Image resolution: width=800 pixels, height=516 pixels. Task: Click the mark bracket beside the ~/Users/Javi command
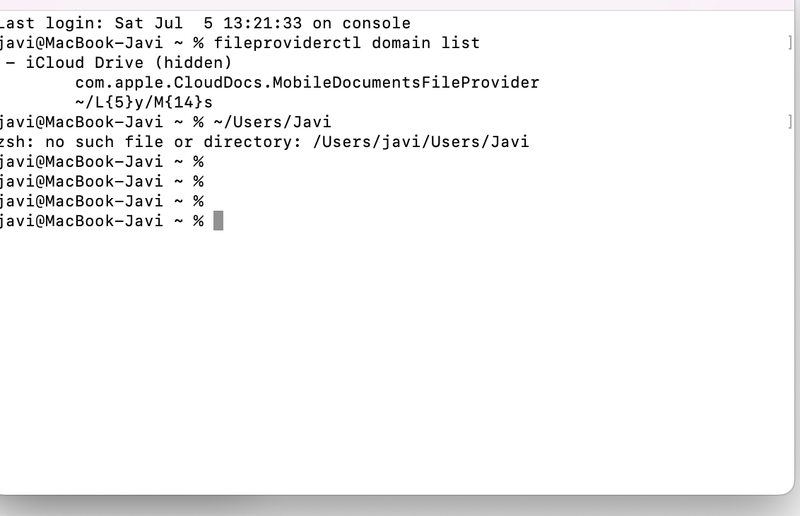(790, 122)
